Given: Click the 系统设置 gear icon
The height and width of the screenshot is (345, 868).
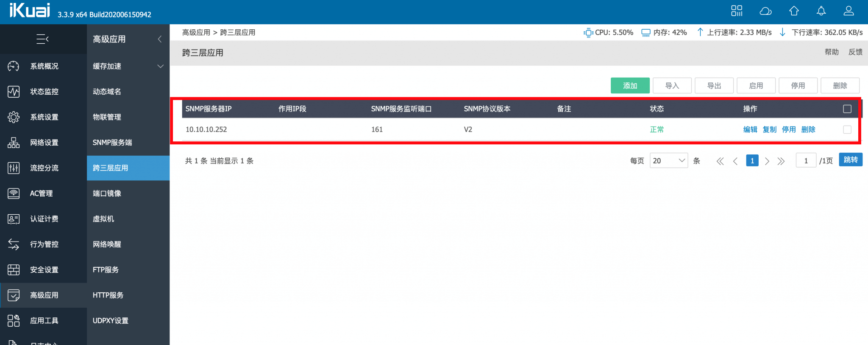Looking at the screenshot, I should pos(14,117).
